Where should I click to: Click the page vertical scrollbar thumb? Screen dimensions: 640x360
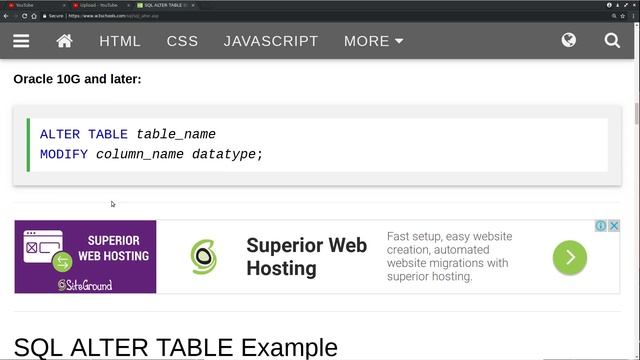pyautogui.click(x=636, y=113)
